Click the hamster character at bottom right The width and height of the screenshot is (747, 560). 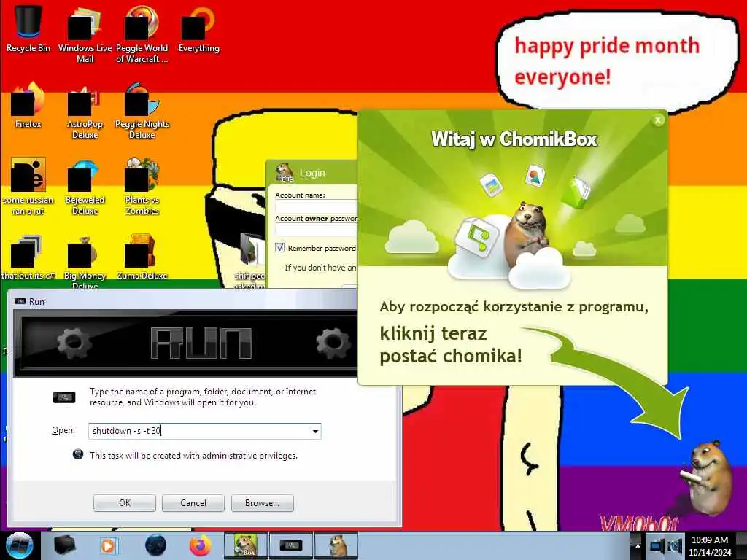pos(707,477)
